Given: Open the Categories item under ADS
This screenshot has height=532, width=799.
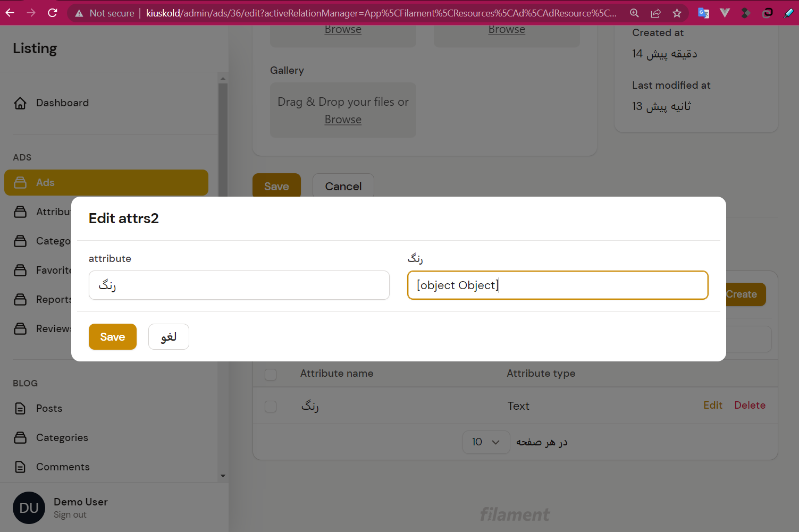Looking at the screenshot, I should click(x=53, y=241).
